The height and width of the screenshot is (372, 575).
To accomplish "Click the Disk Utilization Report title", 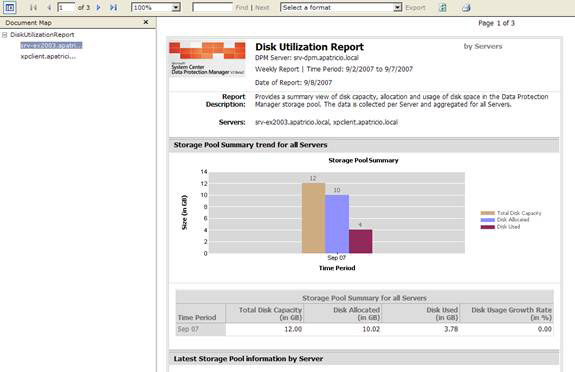I will (310, 47).
